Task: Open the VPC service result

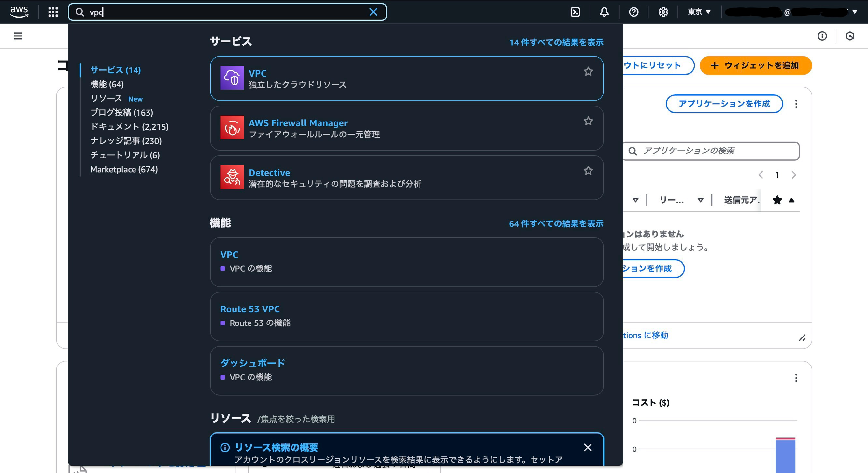Action: [257, 73]
